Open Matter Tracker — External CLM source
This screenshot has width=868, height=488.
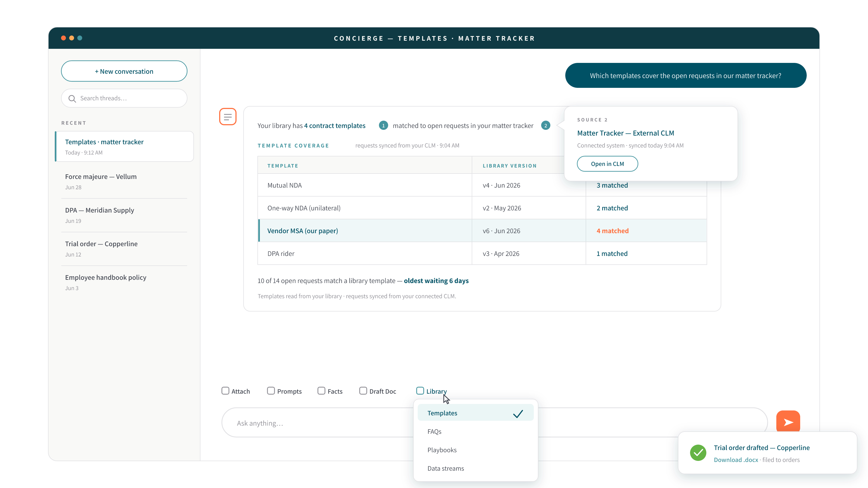626,133
